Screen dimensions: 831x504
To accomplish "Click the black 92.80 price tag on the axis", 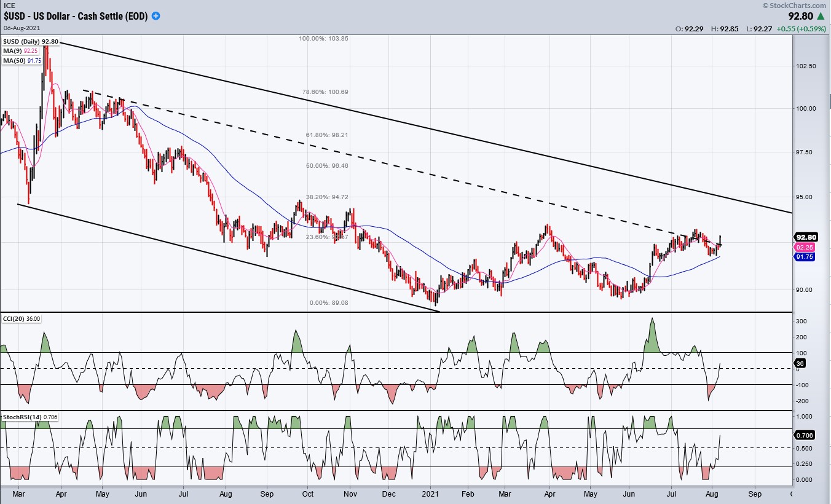I will (805, 237).
